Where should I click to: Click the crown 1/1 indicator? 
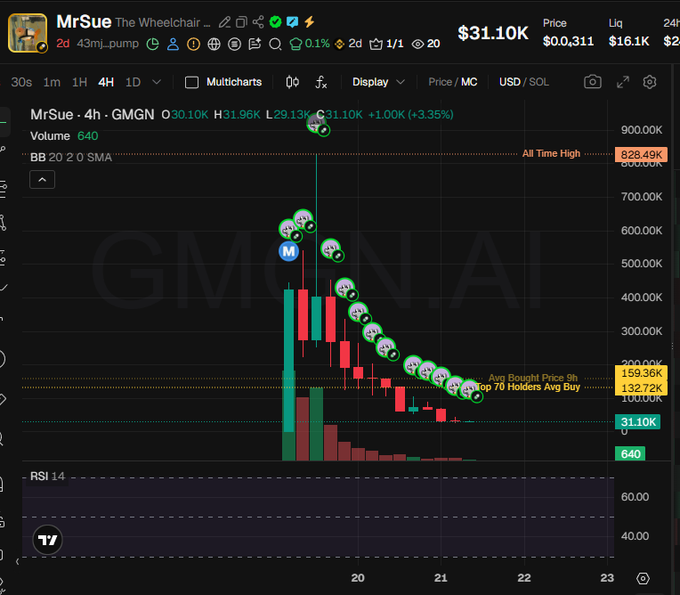point(386,44)
